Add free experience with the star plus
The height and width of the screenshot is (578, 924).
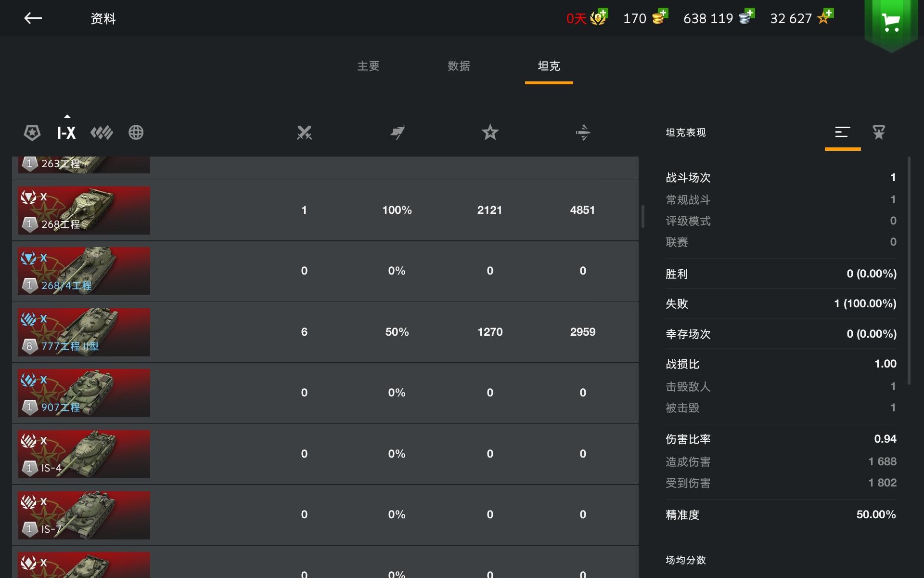[x=825, y=17]
